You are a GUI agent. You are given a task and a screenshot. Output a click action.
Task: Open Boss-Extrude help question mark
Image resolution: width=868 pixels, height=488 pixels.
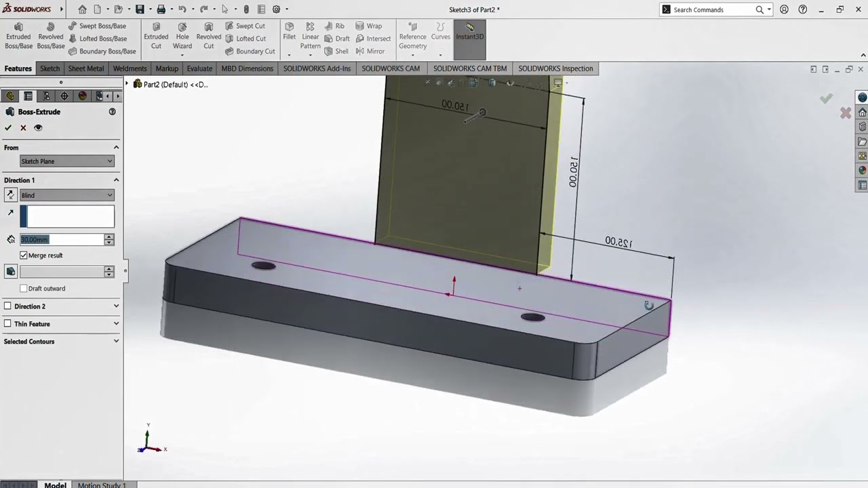(x=113, y=112)
